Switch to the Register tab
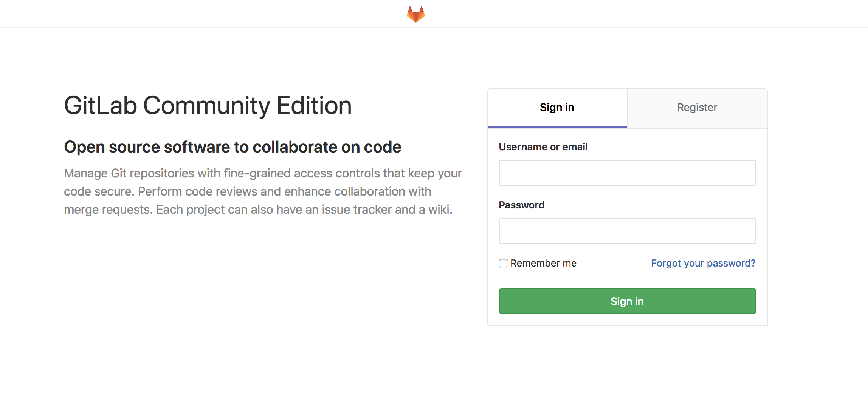This screenshot has height=401, width=868. coord(697,108)
